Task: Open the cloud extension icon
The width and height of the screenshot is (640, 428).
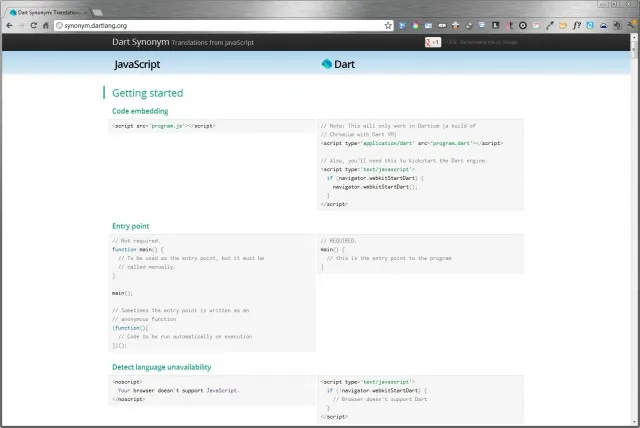Action: pos(603,25)
